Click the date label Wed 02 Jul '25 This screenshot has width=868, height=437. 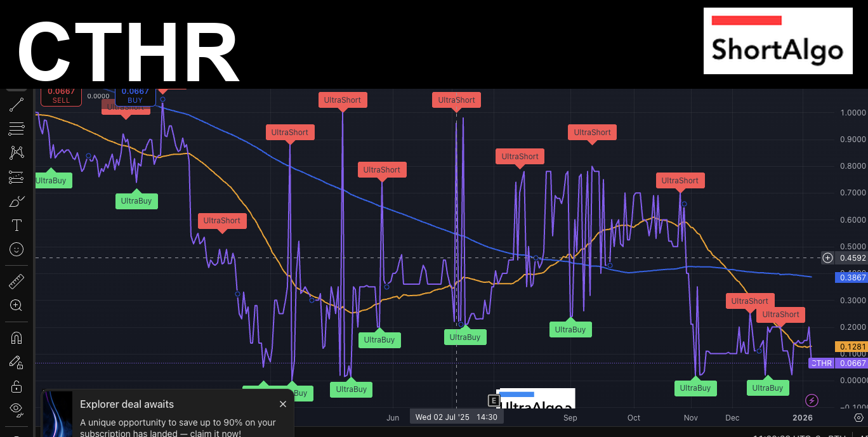pyautogui.click(x=457, y=417)
